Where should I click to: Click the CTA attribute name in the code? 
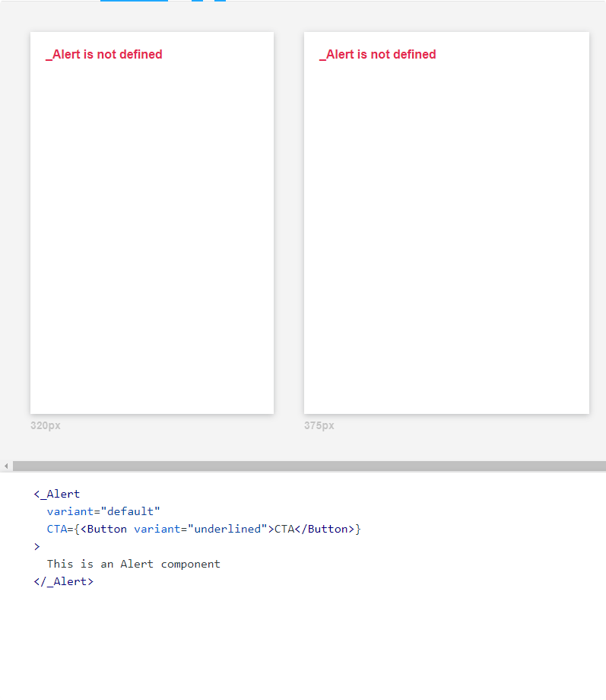pos(57,529)
